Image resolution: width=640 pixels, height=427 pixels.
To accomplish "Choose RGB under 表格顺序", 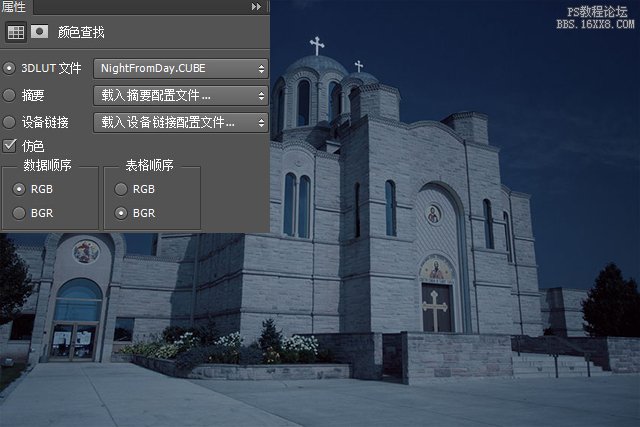I will [121, 189].
